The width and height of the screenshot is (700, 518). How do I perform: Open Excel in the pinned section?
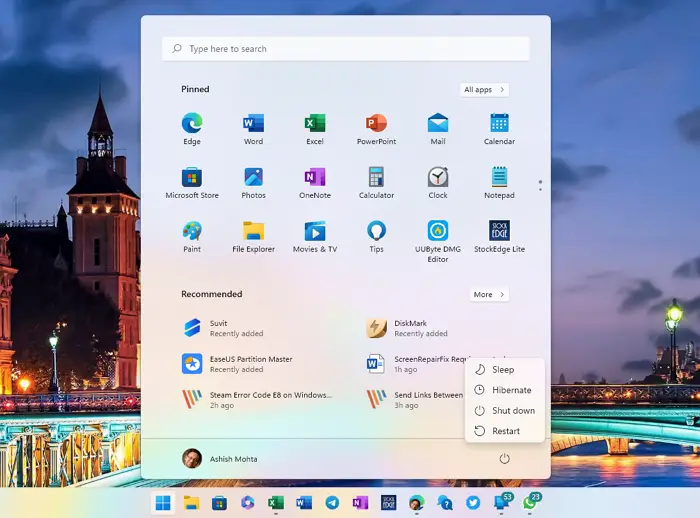point(315,129)
